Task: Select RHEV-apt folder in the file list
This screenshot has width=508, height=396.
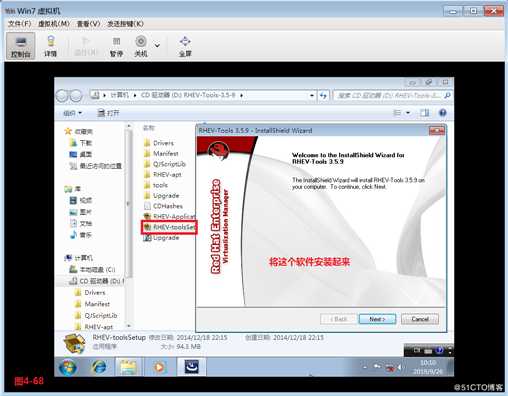Action: [163, 174]
